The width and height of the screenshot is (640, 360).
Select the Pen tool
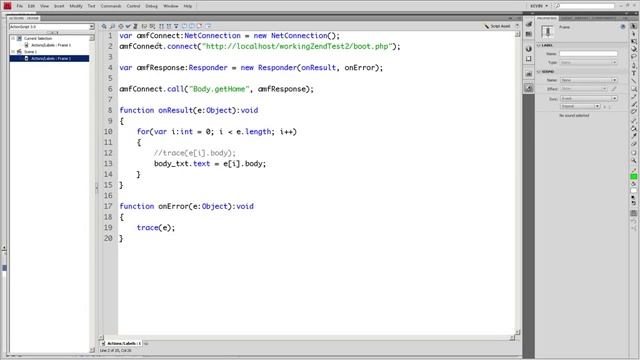click(x=633, y=66)
